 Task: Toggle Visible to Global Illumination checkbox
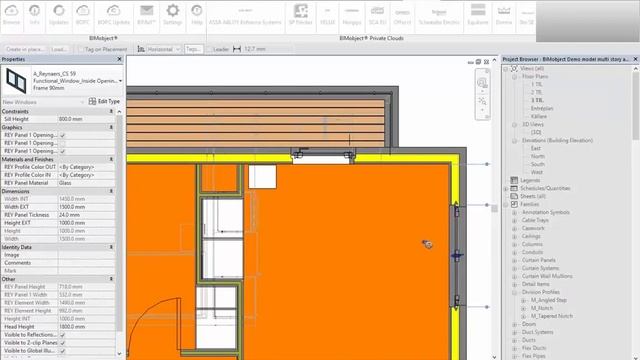[x=62, y=351]
